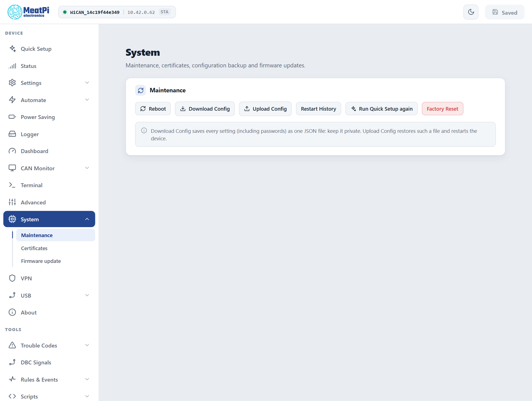
Task: Click Upload Config button
Action: tap(265, 109)
